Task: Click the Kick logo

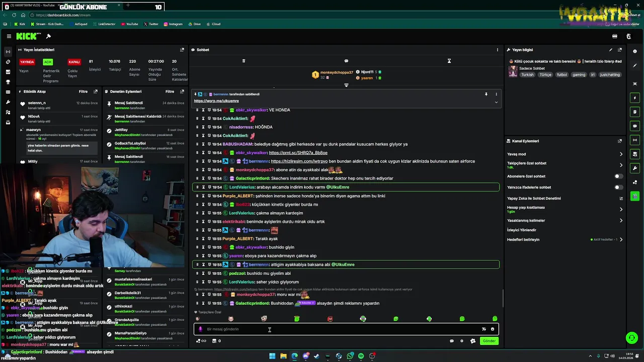Action: click(x=26, y=36)
